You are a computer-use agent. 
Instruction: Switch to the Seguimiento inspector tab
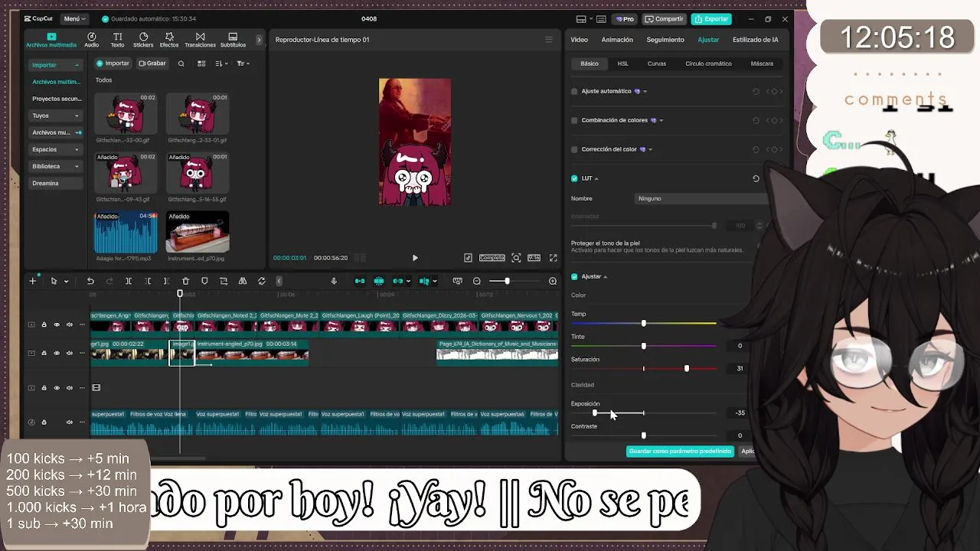pyautogui.click(x=665, y=40)
